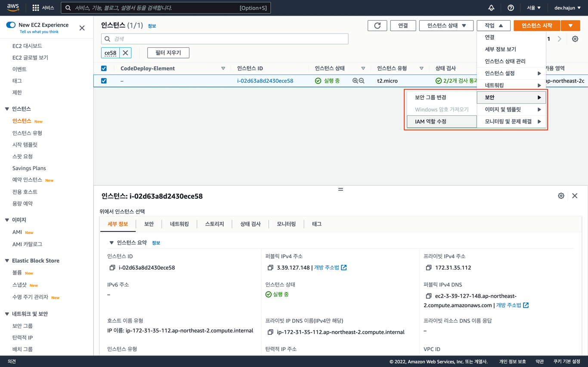
Task: Open the 이미지 및 템플릿 submenu
Action: point(511,109)
